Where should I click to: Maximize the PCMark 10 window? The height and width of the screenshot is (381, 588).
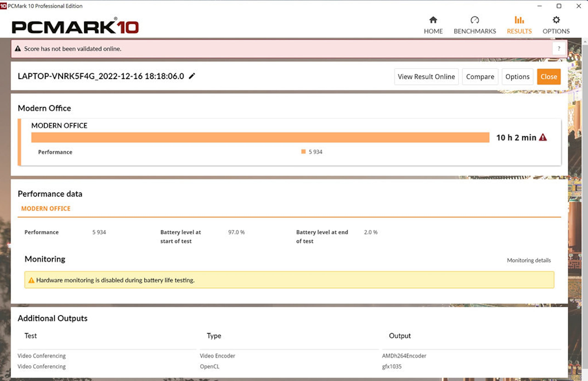point(559,6)
